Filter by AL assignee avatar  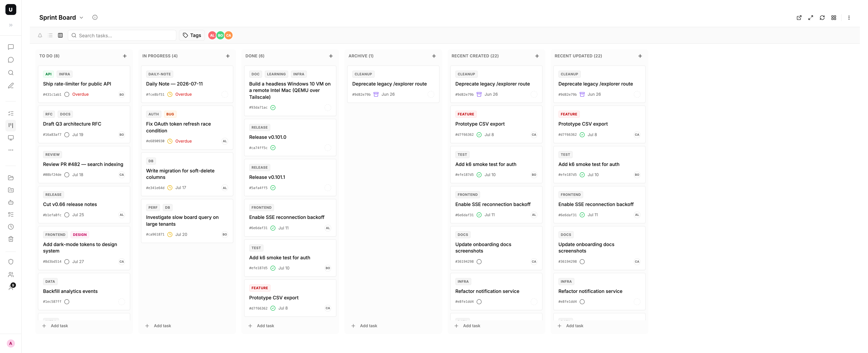click(x=212, y=35)
